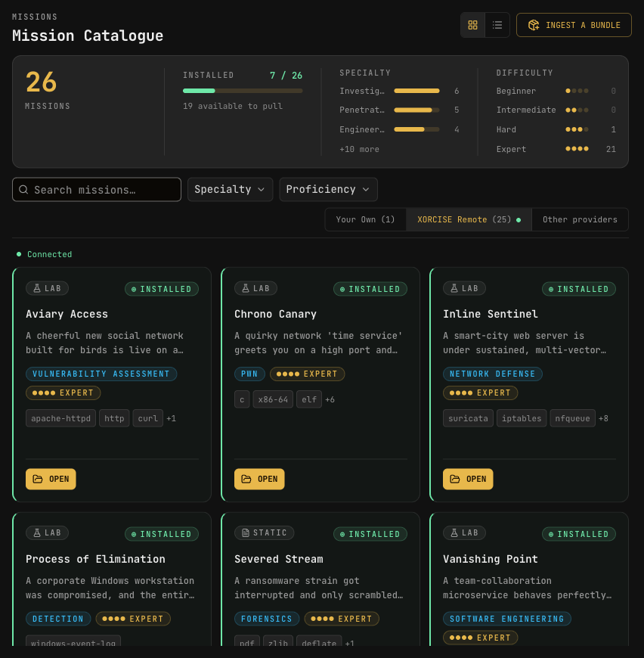Click the Process of Elimination title
The width and height of the screenshot is (644, 658).
95,559
